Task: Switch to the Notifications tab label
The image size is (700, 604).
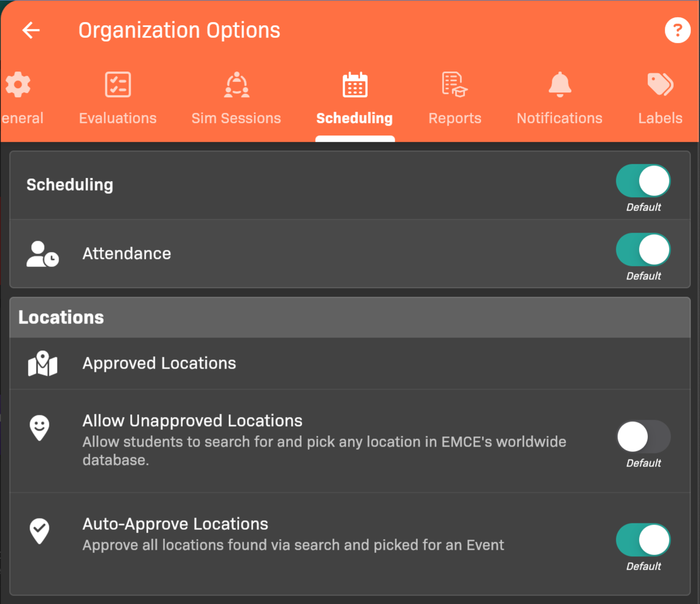Action: point(560,118)
